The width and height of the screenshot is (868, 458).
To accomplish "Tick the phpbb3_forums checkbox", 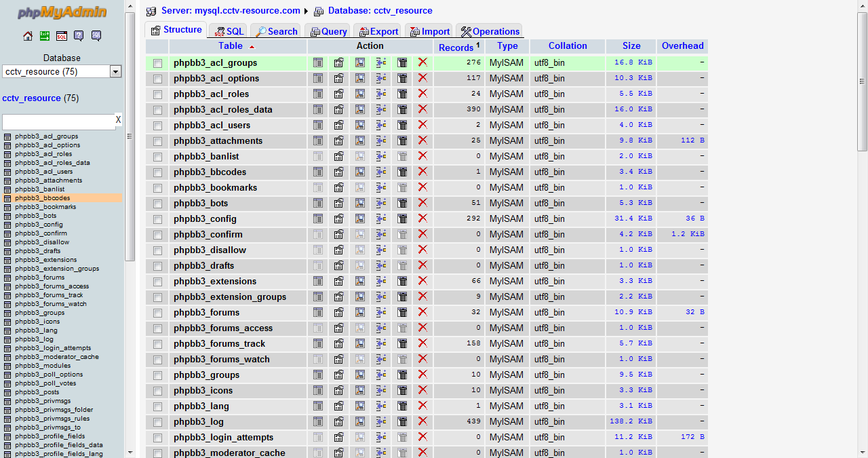I will tap(157, 313).
